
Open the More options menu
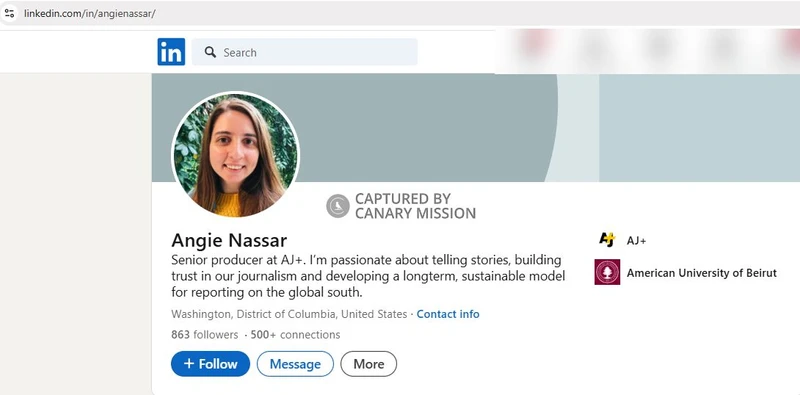[x=368, y=364]
